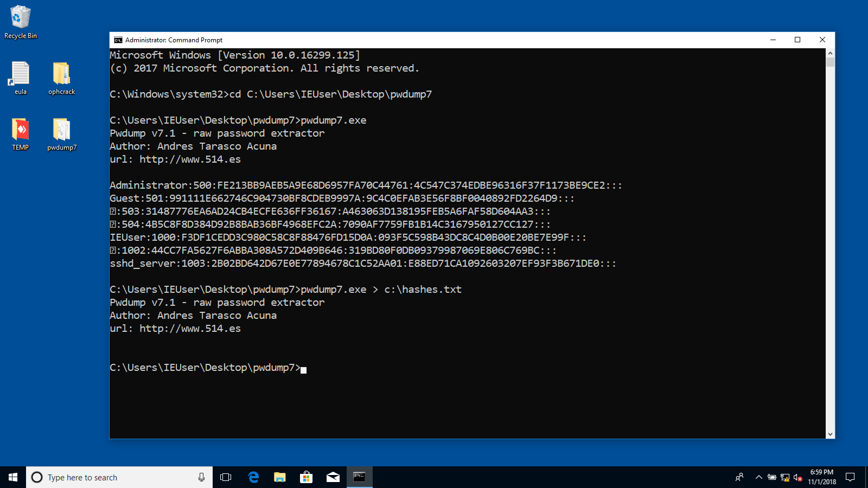Open Microsoft Store from the taskbar
This screenshot has width=868, height=488.
pyautogui.click(x=306, y=477)
